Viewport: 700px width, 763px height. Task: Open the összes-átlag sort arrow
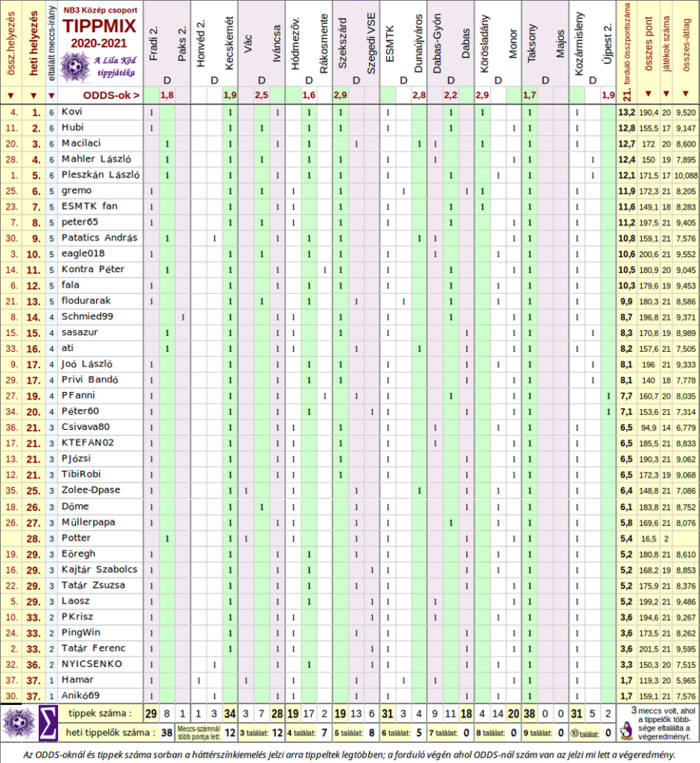click(x=685, y=93)
